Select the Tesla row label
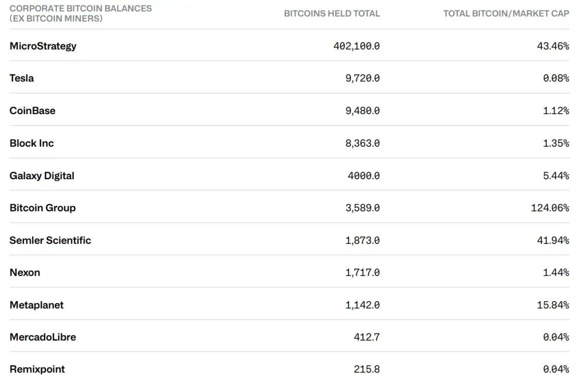Screen dimensions: 588x385 coord(22,78)
